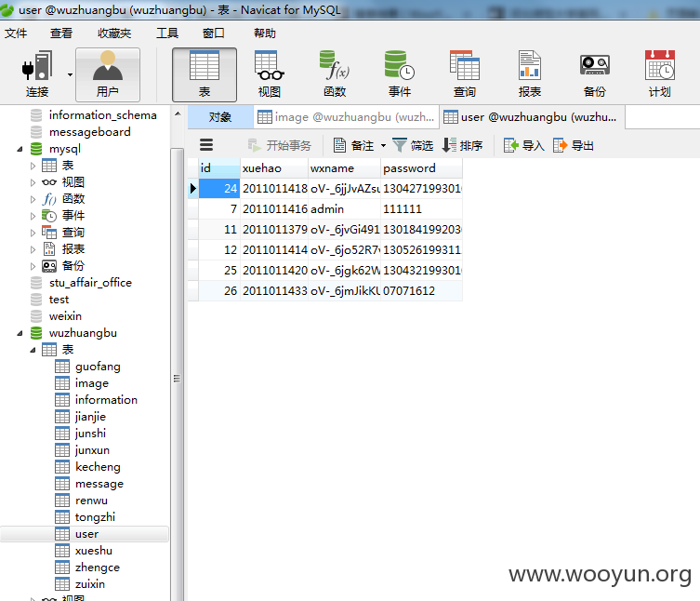
Task: Expand the 视图 node under mysql
Action: click(x=33, y=182)
